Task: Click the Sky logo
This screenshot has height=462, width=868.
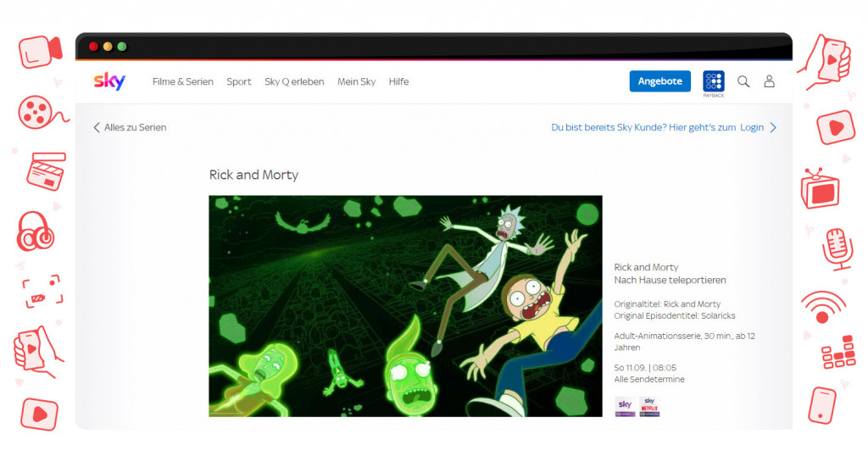Action: 109,81
